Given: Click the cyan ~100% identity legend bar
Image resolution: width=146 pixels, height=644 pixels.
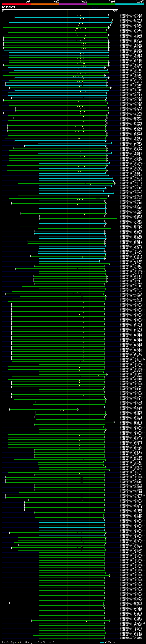Looking at the screenshot, I should [130, 4].
